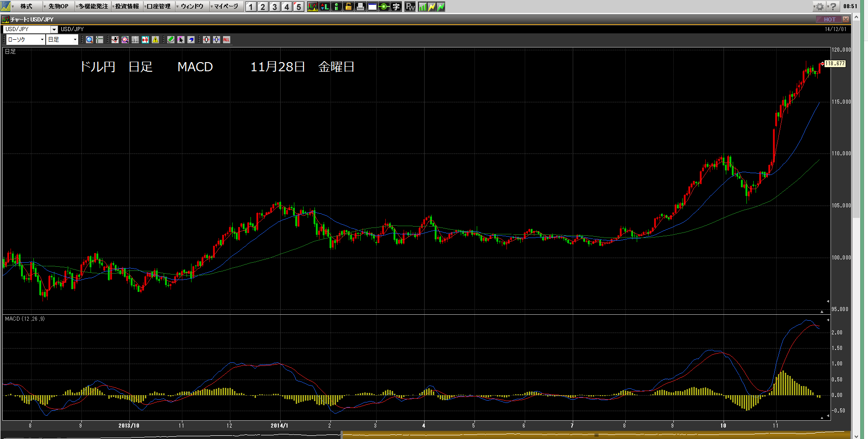Click the Pw password icon
868x439 pixels.
[410, 7]
